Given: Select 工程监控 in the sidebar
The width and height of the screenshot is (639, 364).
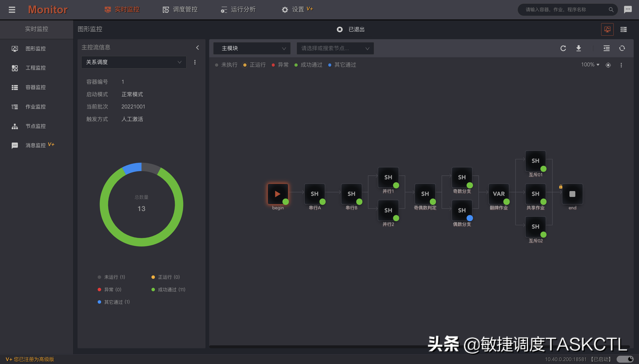Looking at the screenshot, I should click(x=37, y=68).
